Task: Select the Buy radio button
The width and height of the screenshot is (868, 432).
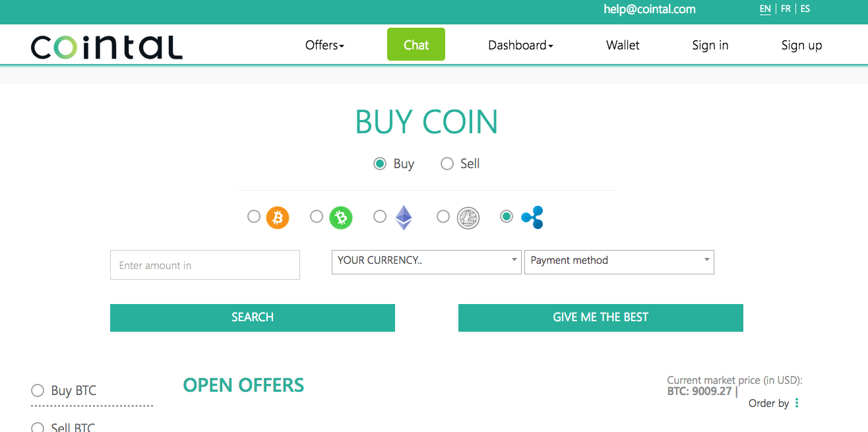Action: [x=380, y=164]
